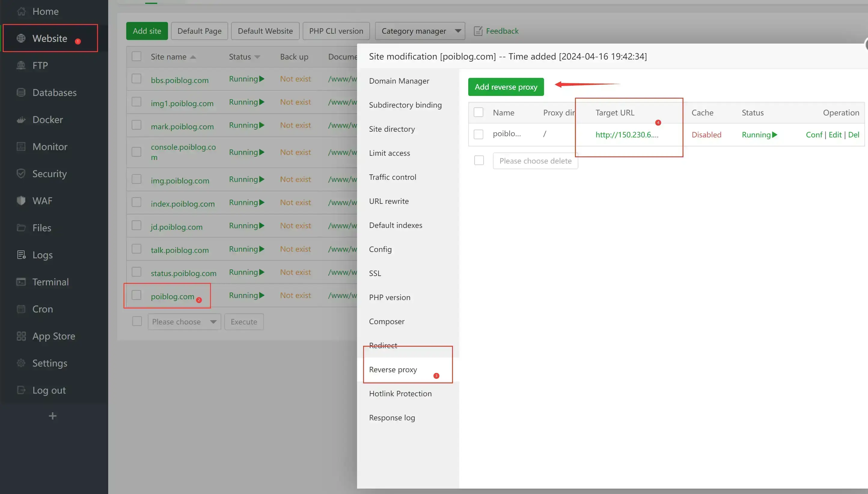Switch to the PHP version tab
The width and height of the screenshot is (868, 494).
click(390, 298)
